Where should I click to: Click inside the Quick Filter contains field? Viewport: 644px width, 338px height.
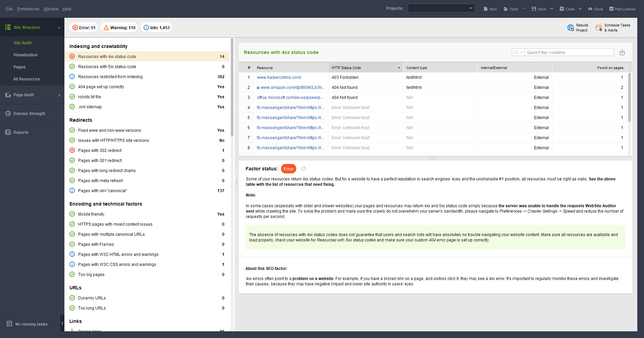click(x=569, y=52)
